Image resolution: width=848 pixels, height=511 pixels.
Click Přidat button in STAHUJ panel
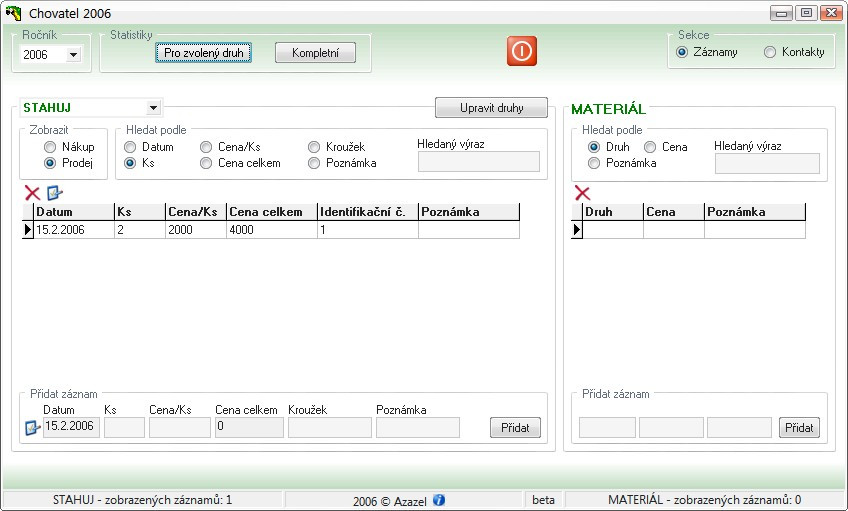pos(515,428)
